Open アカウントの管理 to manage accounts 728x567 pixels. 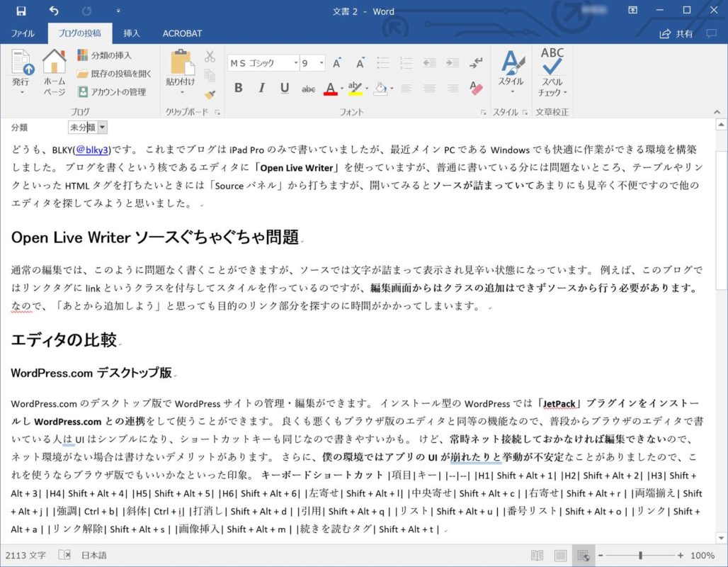[x=112, y=91]
